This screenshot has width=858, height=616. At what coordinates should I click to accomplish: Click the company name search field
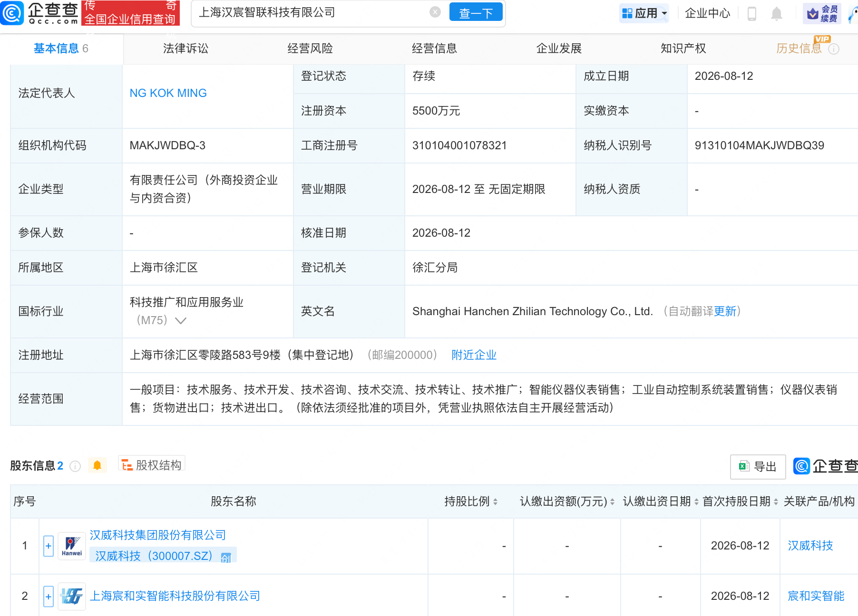tap(312, 12)
